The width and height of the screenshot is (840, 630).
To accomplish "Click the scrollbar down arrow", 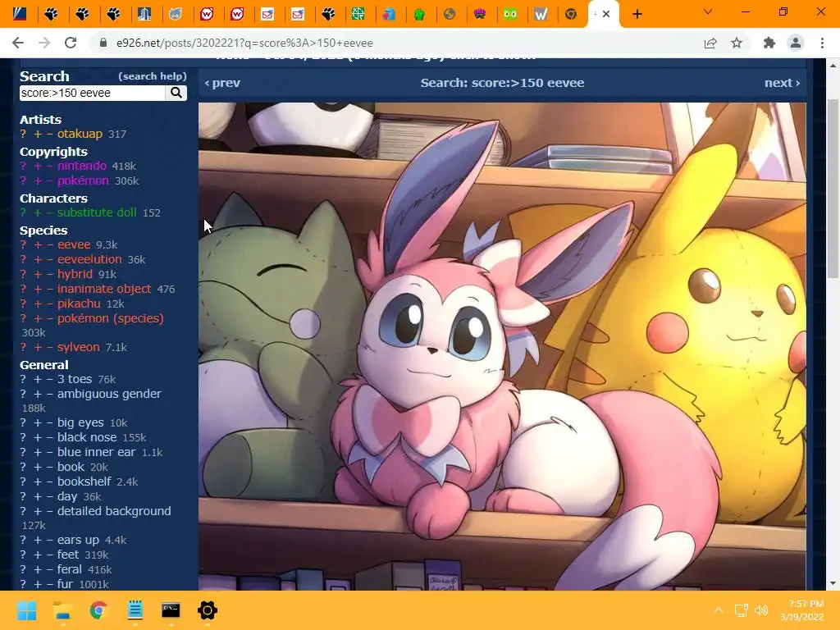I will click(x=833, y=583).
